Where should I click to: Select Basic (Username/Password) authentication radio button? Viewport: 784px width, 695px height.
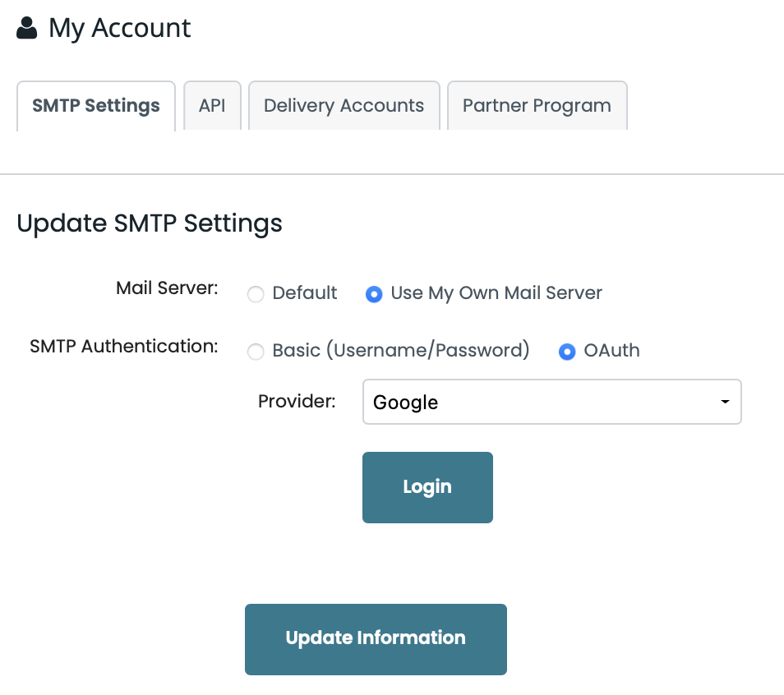coord(256,352)
